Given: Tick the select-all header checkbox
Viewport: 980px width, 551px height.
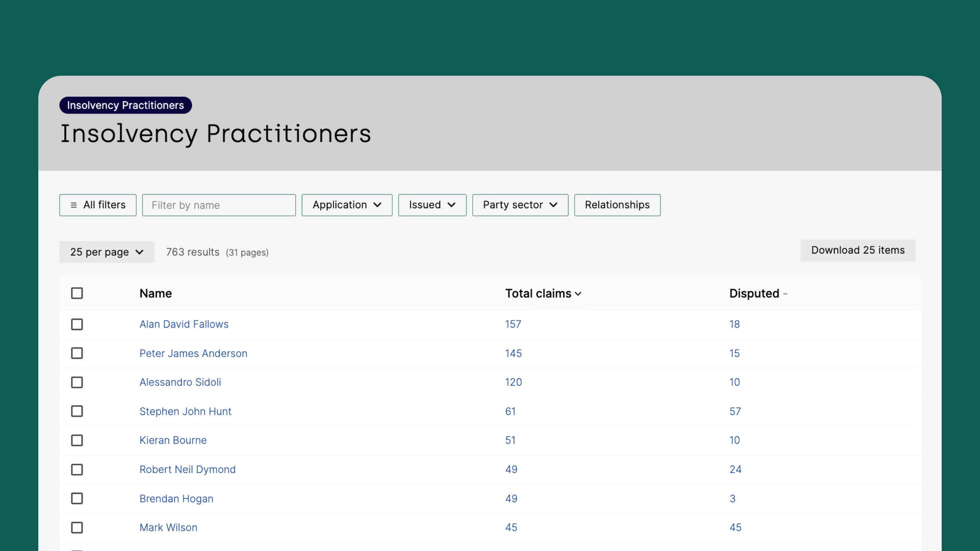Looking at the screenshot, I should click(x=77, y=293).
